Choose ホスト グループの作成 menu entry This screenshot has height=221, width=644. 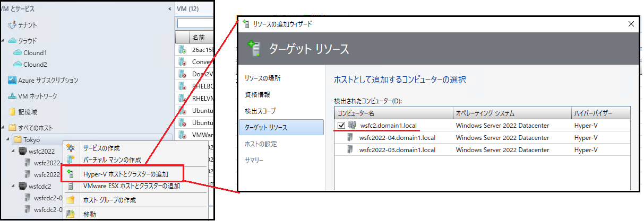pyautogui.click(x=109, y=200)
